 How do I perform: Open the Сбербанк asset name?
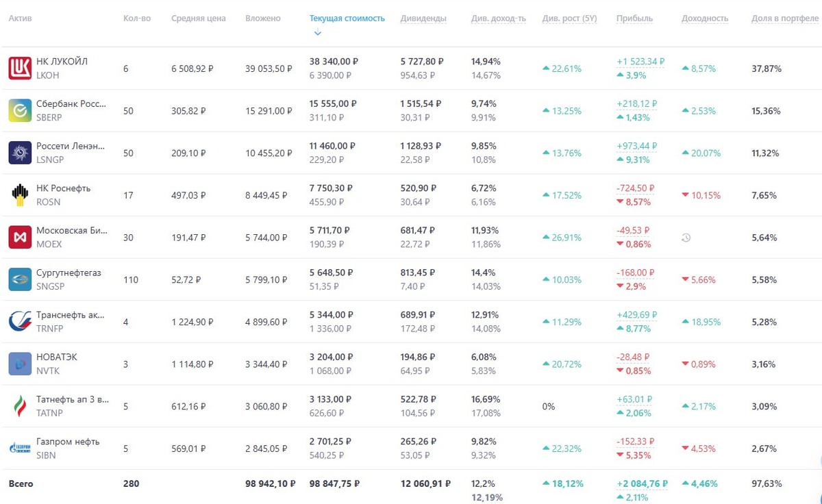click(x=71, y=104)
